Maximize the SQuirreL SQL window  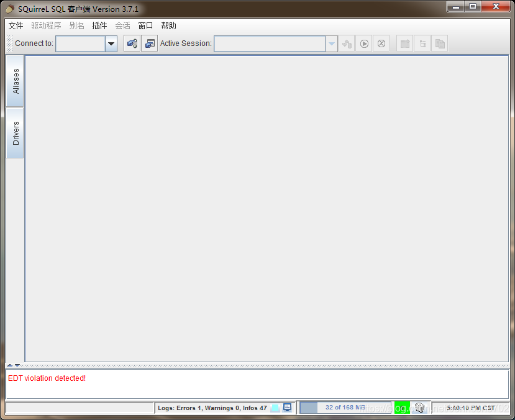point(473,7)
